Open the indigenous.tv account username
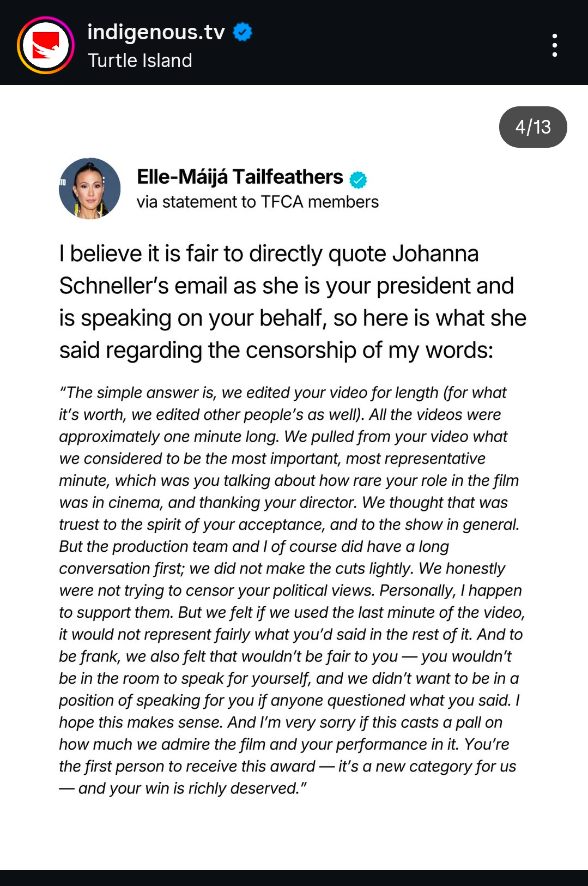This screenshot has width=588, height=886. click(156, 32)
